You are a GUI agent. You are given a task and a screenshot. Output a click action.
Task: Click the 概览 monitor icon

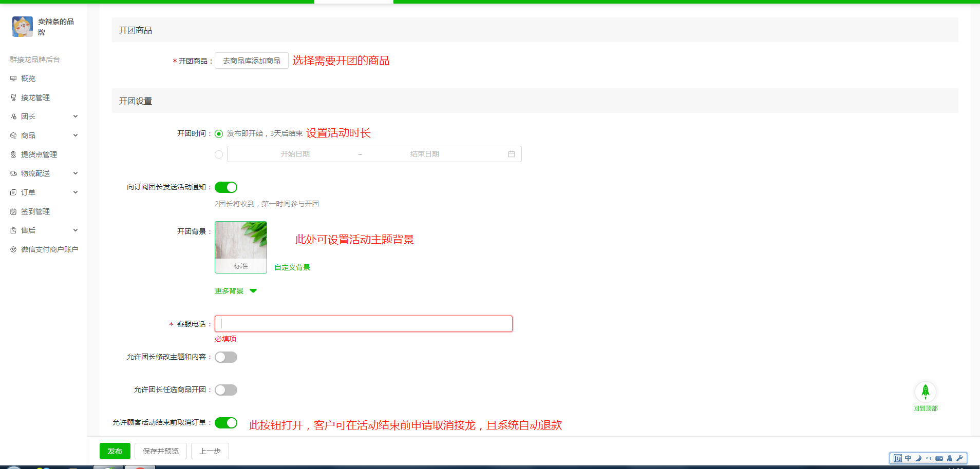13,79
